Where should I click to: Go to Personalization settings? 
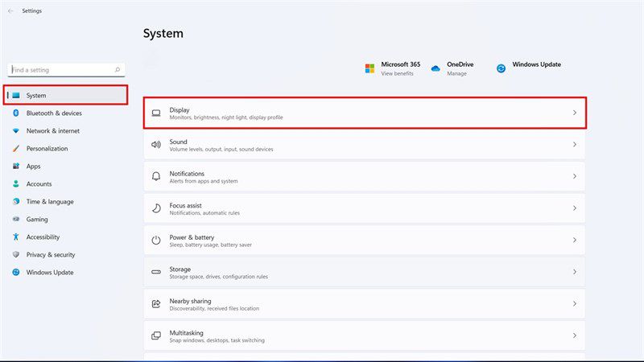(x=47, y=148)
